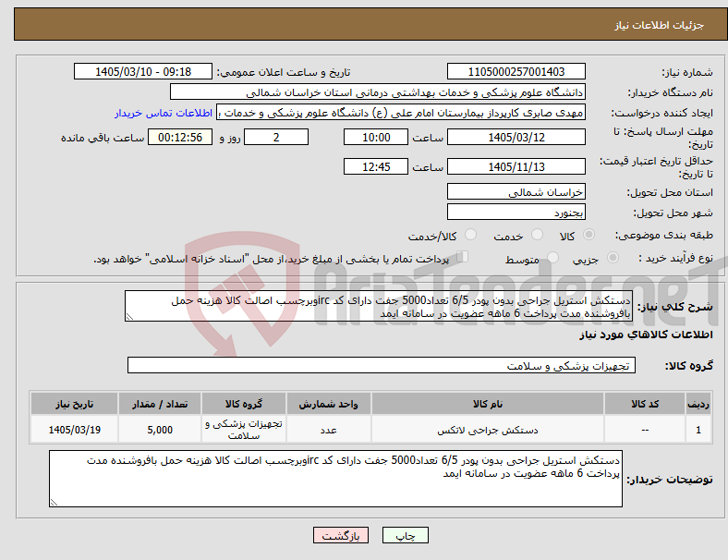This screenshot has width=728, height=560.
Task: Toggle the Islamic treasury bonds payment checkbox
Action: (x=462, y=256)
